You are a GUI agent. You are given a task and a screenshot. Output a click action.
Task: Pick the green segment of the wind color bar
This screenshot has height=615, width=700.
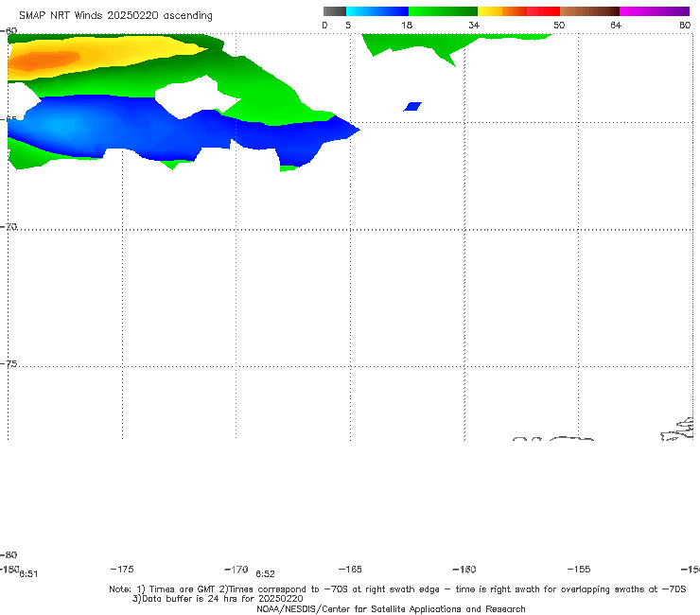pyautogui.click(x=443, y=11)
